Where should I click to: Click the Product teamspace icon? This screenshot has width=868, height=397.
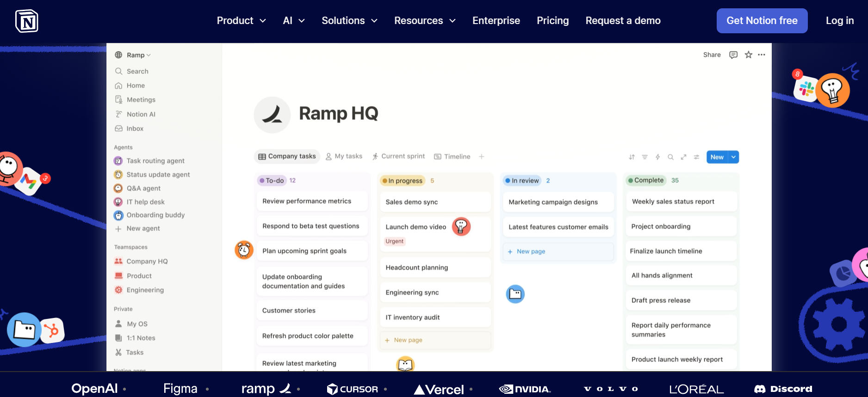118,276
